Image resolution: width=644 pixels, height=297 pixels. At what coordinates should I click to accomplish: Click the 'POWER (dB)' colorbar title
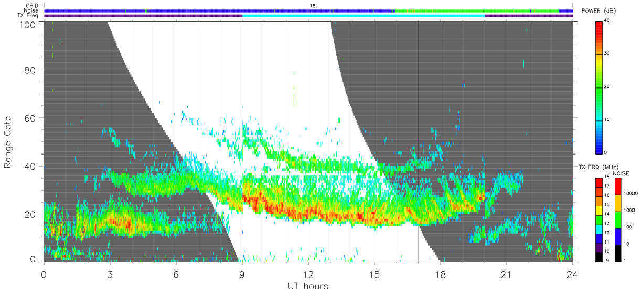[599, 10]
